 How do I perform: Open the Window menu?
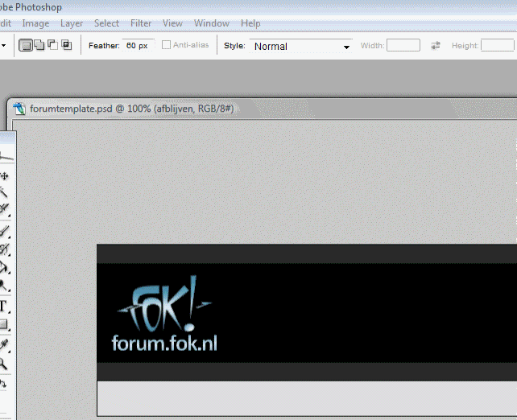point(212,23)
